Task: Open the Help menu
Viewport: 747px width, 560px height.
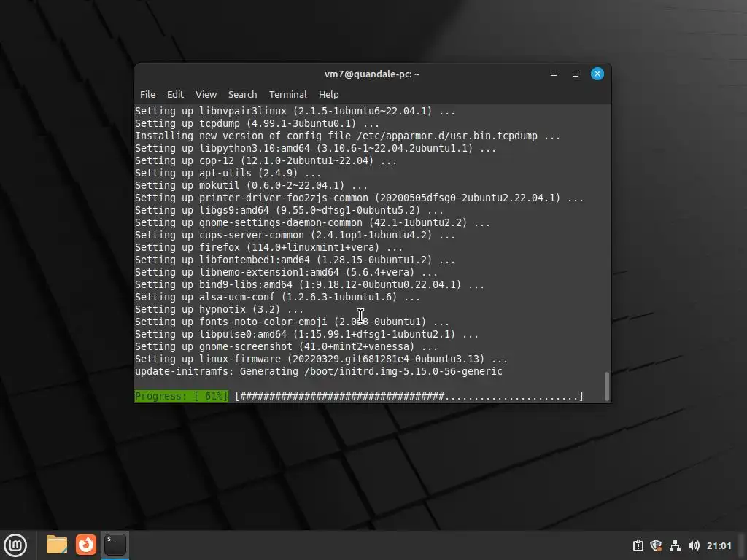Action: 329,94
